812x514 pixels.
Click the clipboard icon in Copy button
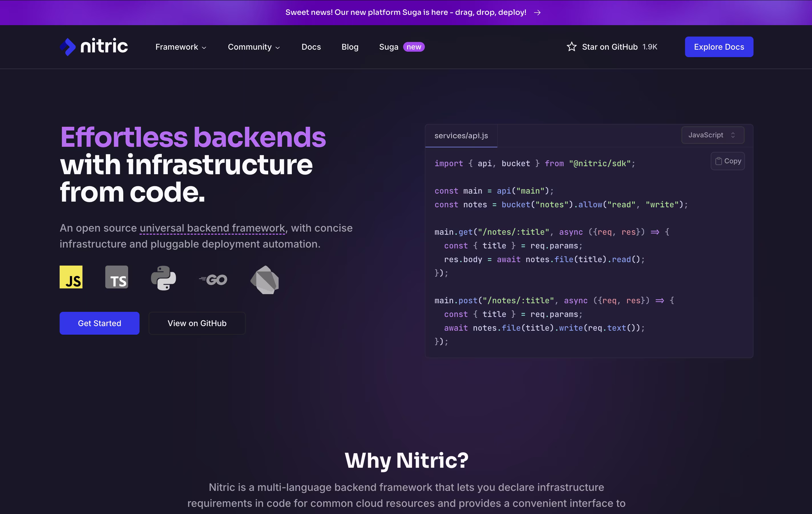tap(718, 161)
